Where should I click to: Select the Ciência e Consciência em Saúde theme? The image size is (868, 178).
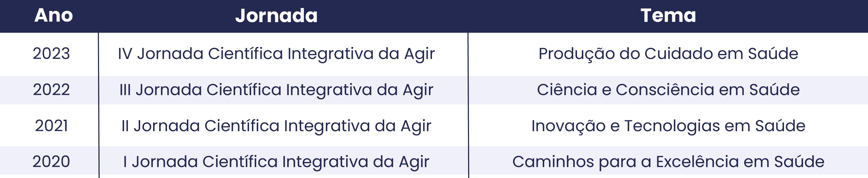[668, 90]
